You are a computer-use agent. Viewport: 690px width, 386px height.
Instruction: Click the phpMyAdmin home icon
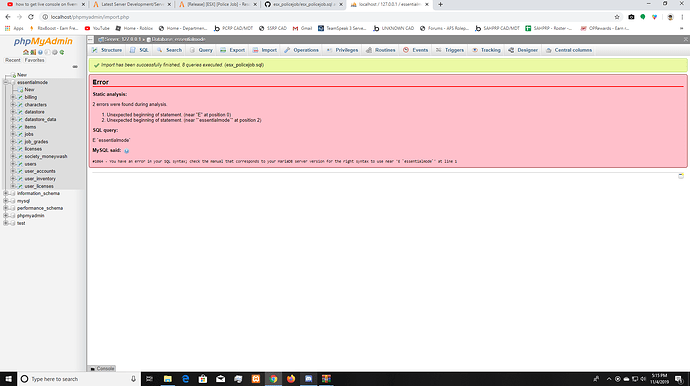26,52
